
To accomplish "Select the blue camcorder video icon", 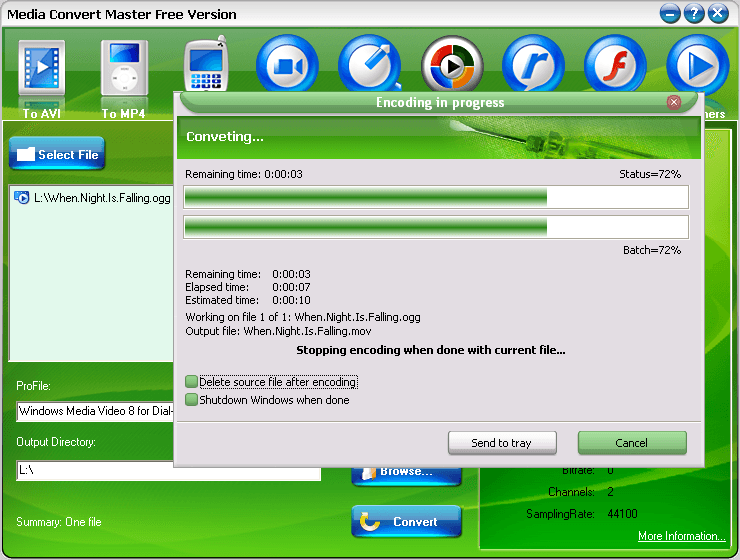I will point(287,65).
